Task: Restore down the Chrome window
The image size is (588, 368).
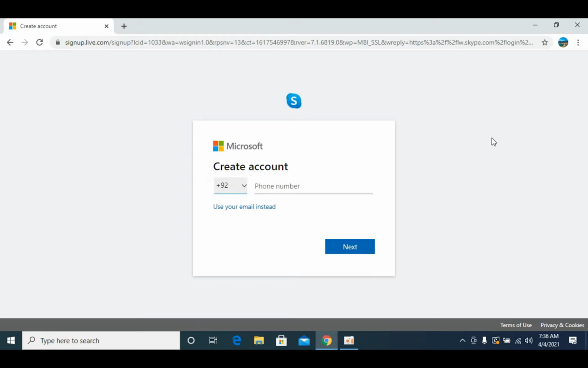Action: click(556, 25)
